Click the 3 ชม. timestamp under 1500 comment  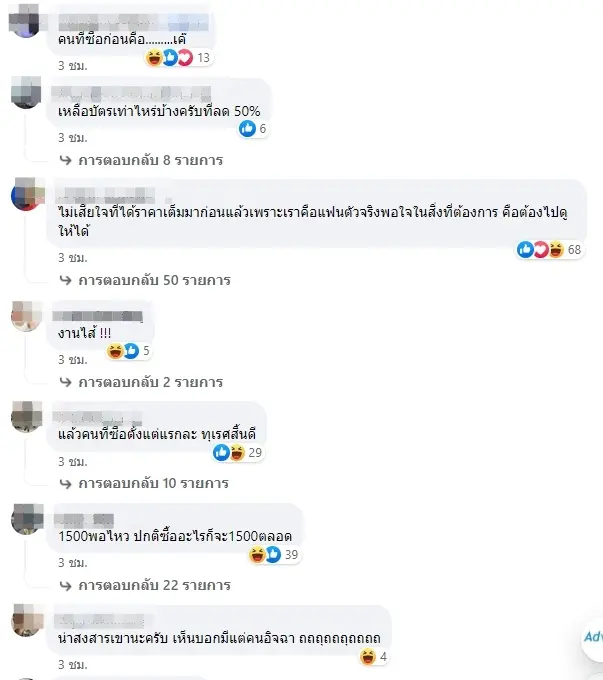tap(73, 563)
